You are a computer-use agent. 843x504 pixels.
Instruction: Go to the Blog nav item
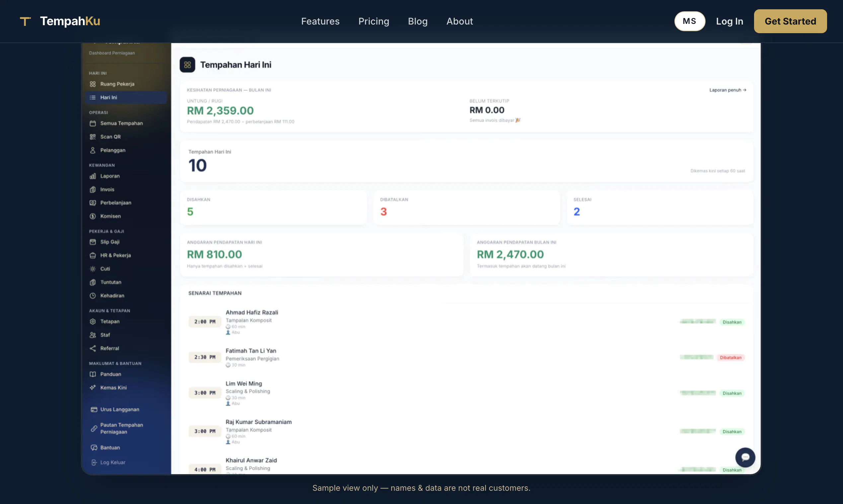[418, 21]
